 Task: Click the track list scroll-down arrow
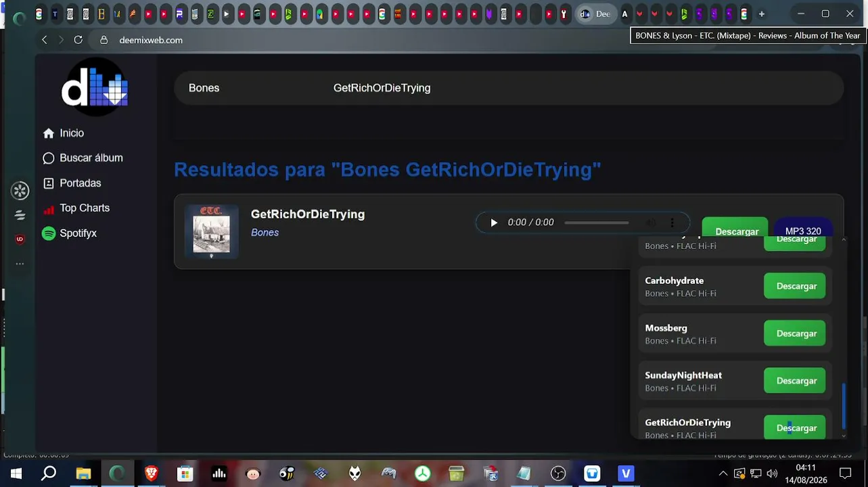[844, 436]
